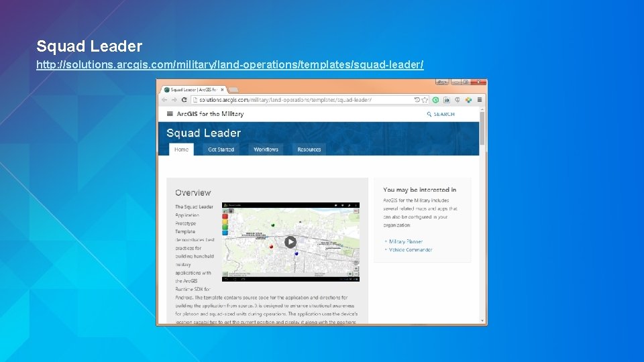Click the You may be interested in heading
The image size is (644, 362).
point(420,190)
